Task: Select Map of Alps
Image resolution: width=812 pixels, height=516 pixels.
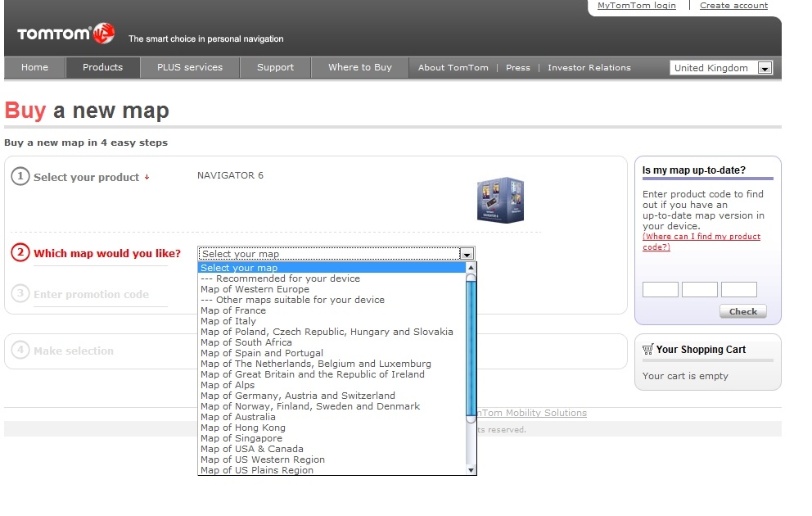Action: coord(332,385)
